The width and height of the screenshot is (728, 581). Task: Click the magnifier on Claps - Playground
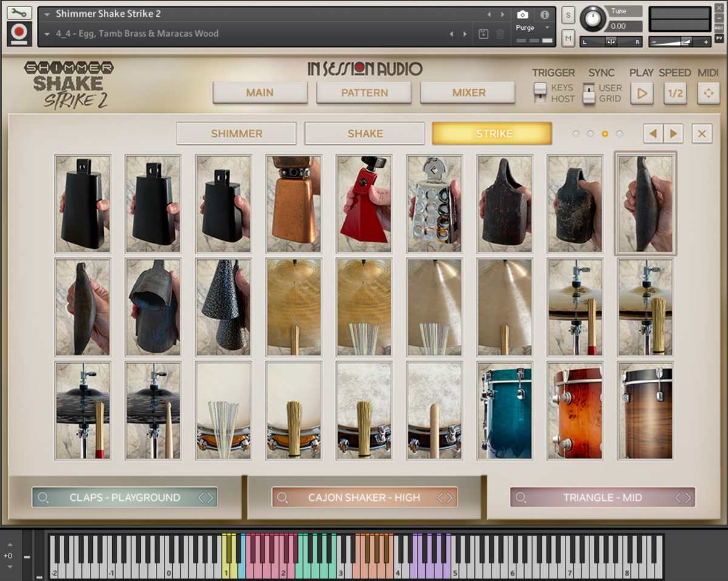[43, 497]
